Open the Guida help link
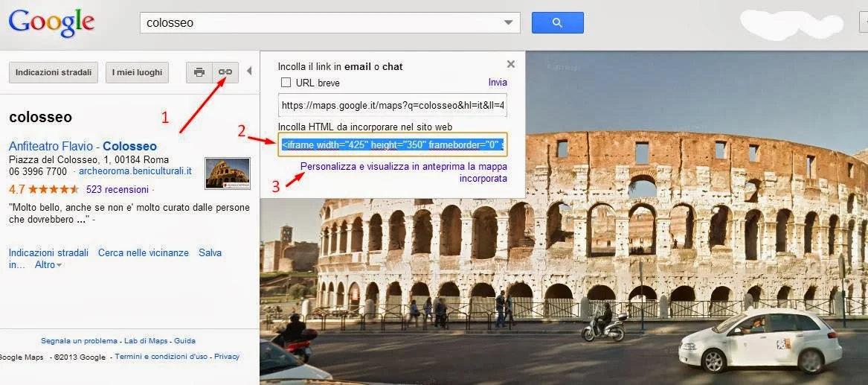 point(185,340)
